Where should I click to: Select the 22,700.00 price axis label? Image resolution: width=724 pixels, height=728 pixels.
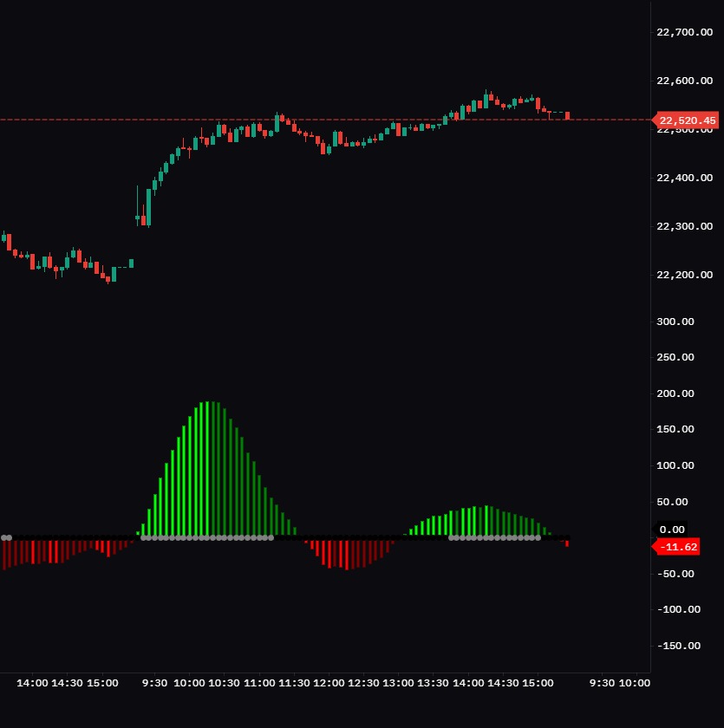coord(684,32)
